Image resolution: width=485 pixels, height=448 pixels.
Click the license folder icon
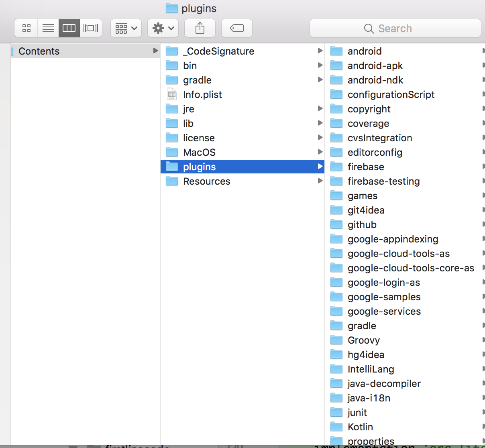(172, 138)
